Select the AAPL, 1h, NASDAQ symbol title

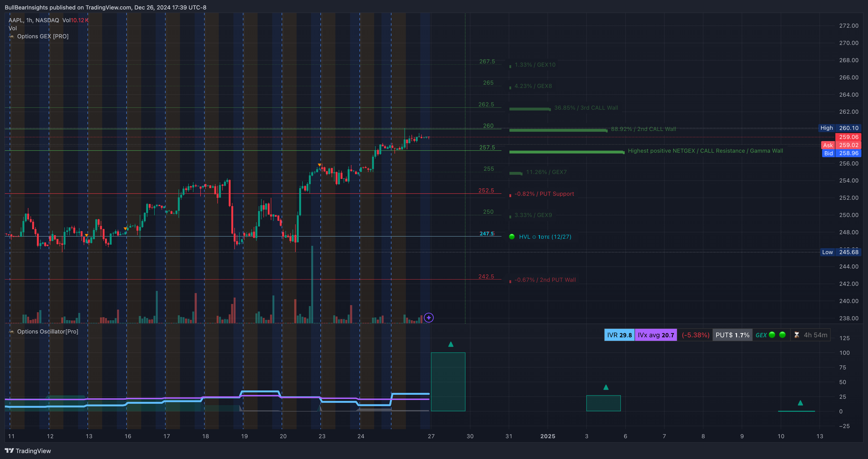coord(34,20)
